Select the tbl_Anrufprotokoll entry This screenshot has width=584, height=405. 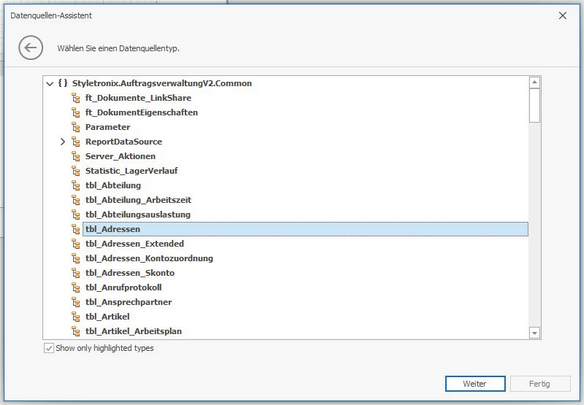[x=123, y=287]
